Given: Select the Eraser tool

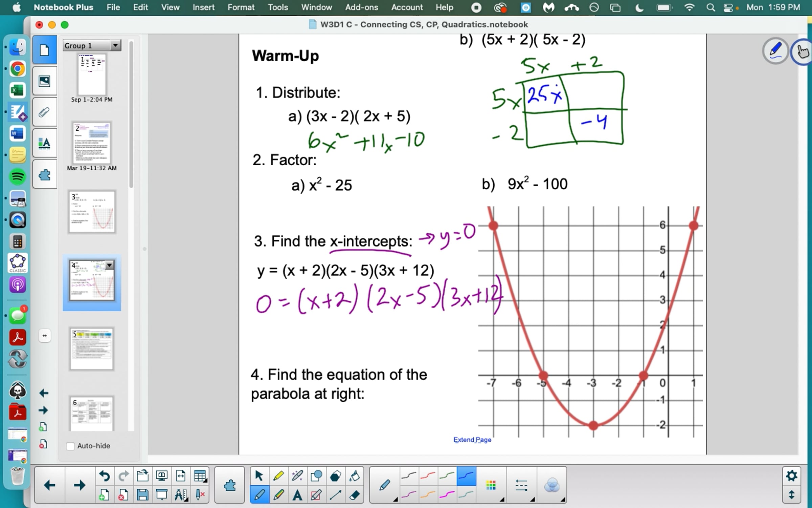Looking at the screenshot, I should tap(354, 495).
